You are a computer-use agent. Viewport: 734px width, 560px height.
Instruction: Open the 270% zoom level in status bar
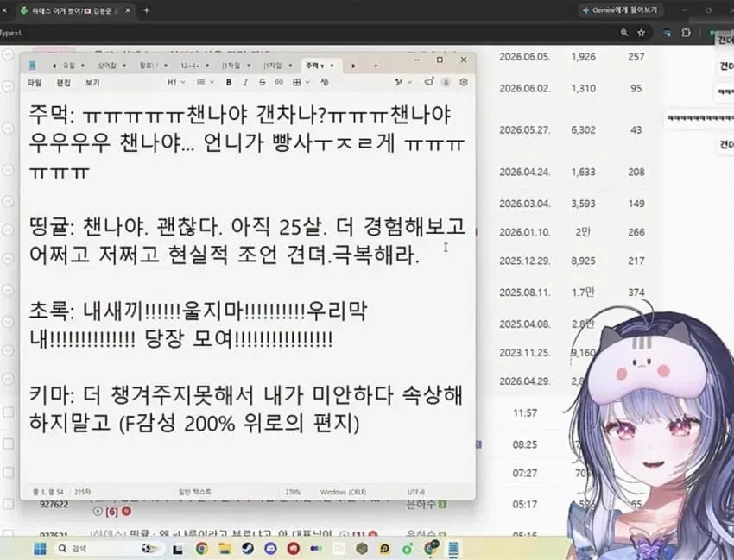click(x=293, y=492)
